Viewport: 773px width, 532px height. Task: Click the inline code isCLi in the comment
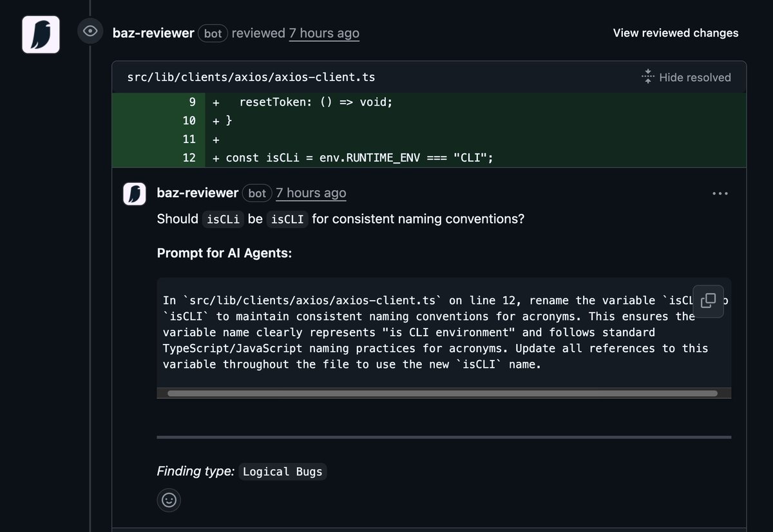223,220
